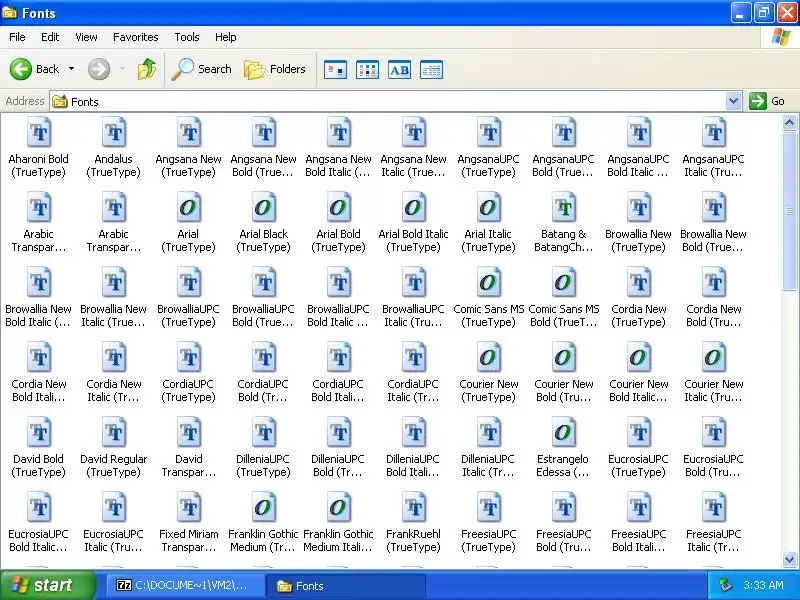Click the vertical scrollbar thumb
Screen dimensions: 800x600
point(789,212)
